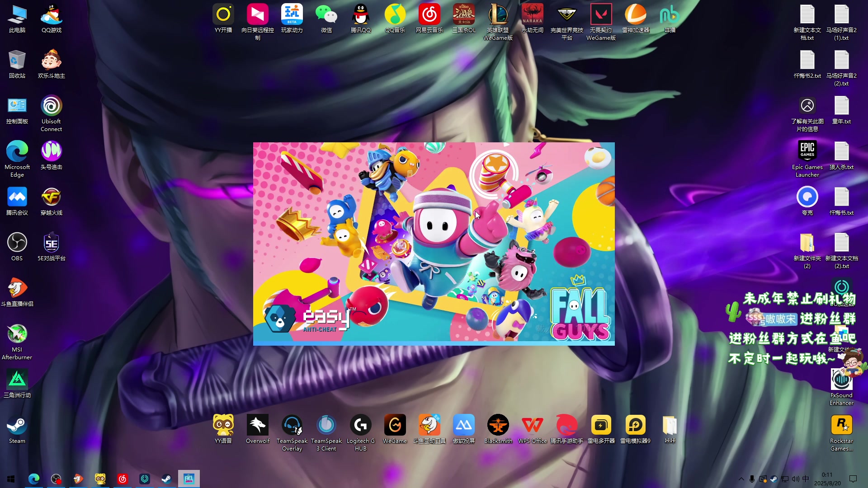Image resolution: width=868 pixels, height=488 pixels.
Task: Launch QQ音乐 shortcut
Action: [395, 19]
